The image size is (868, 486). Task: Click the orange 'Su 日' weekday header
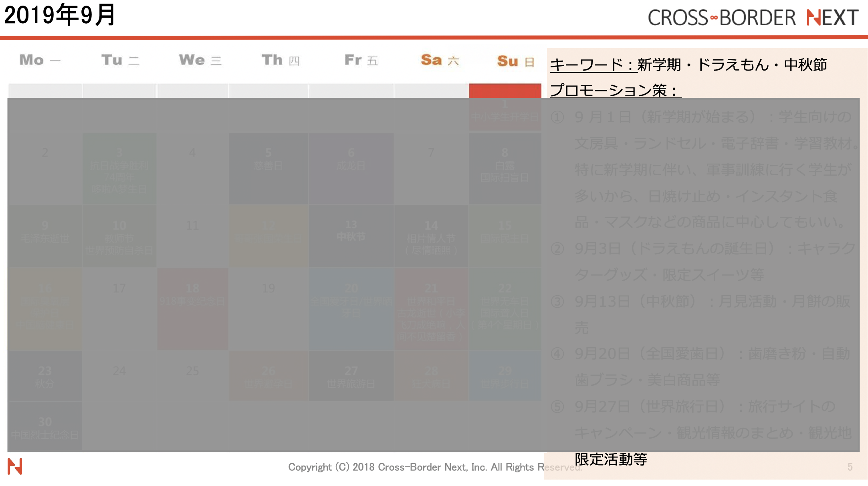pyautogui.click(x=516, y=61)
